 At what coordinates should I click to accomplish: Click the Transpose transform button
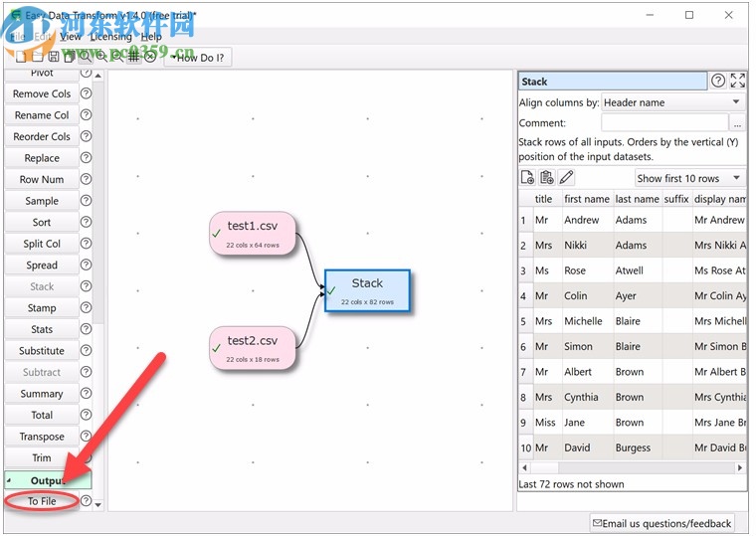42,437
